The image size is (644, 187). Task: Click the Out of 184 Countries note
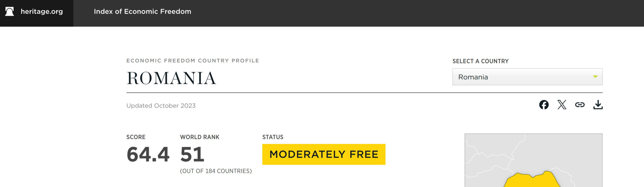(216, 171)
